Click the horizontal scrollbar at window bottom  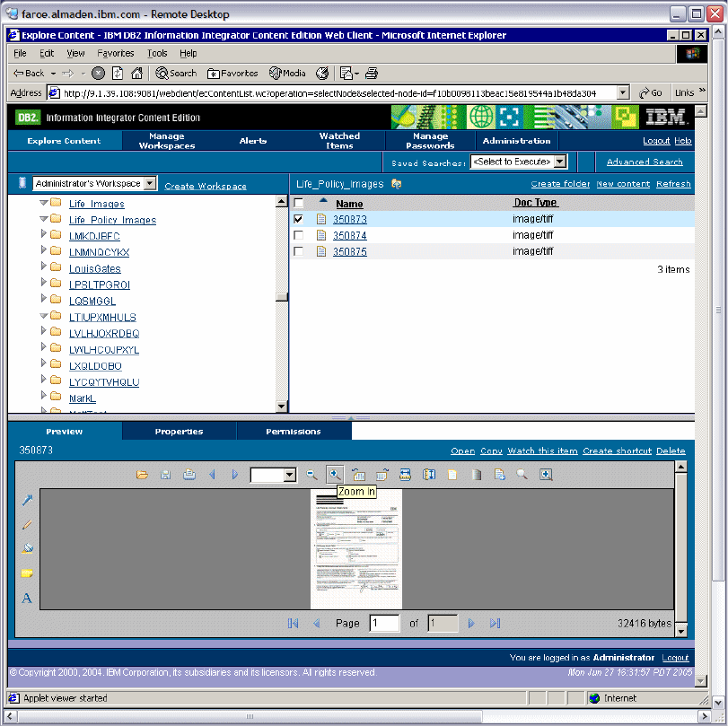(250, 716)
